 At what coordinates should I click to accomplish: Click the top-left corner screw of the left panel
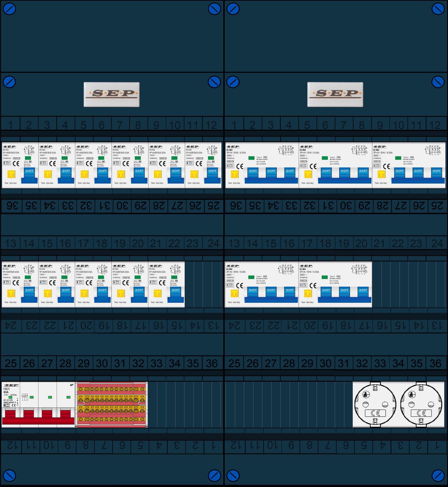tap(9, 9)
